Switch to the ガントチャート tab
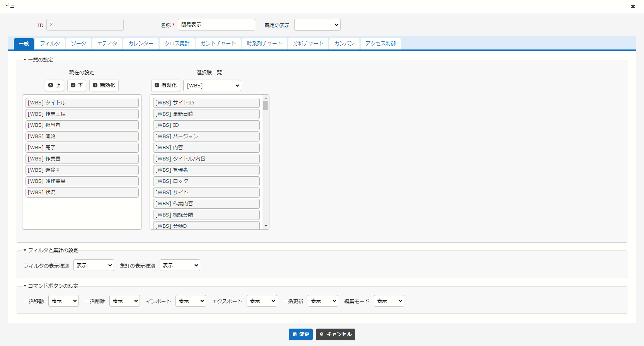The height and width of the screenshot is (346, 644). tap(218, 44)
